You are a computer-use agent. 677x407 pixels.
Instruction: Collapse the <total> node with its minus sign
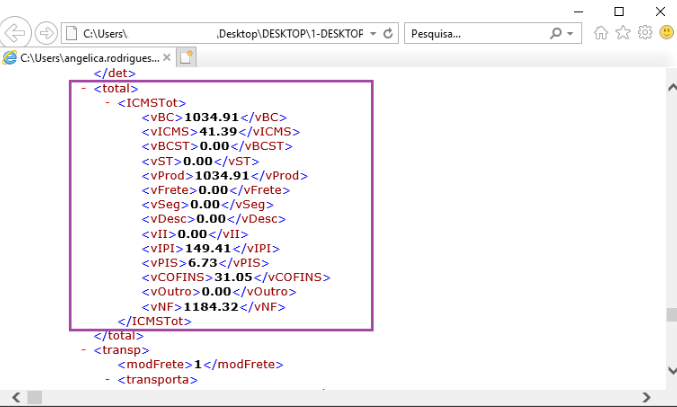[84, 88]
